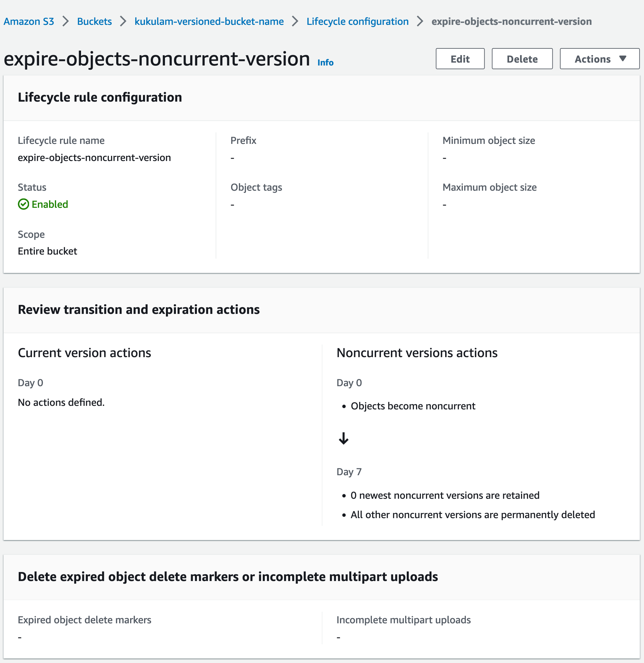The image size is (644, 663).
Task: Go to kukulam-versioned-bucket-name breadcrumb
Action: click(209, 21)
